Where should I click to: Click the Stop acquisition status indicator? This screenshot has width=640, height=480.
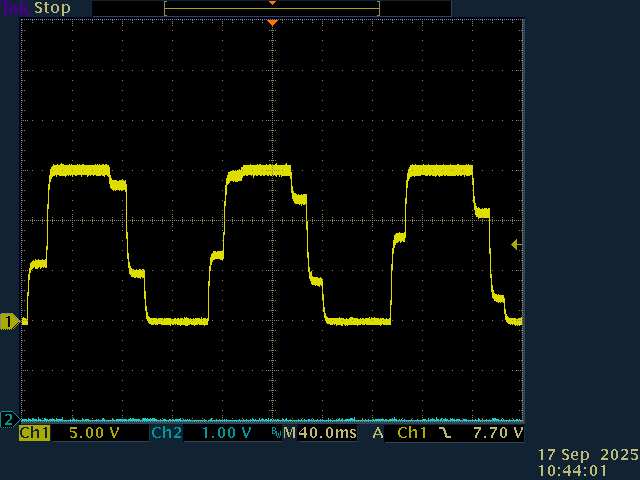(x=51, y=7)
